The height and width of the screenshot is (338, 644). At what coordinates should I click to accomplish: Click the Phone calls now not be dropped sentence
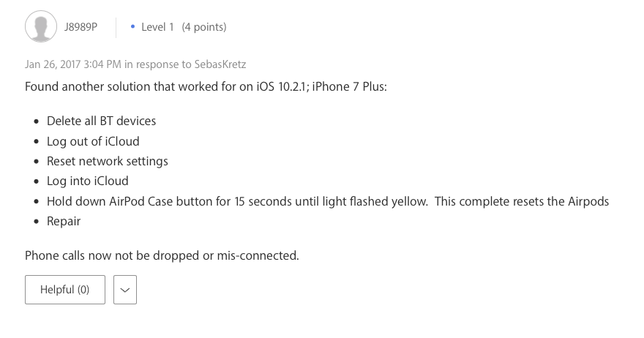point(162,255)
